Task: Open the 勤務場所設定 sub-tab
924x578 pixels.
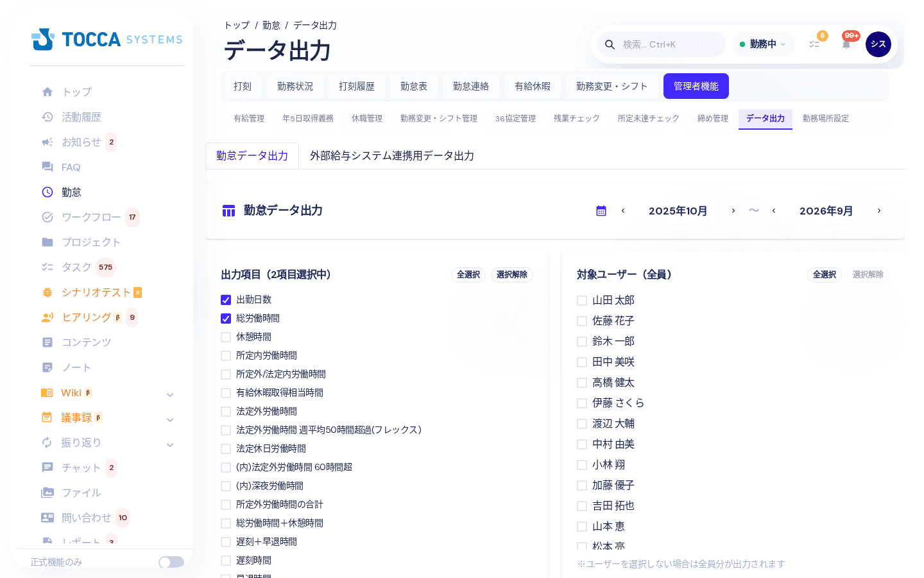Action: [x=826, y=119]
